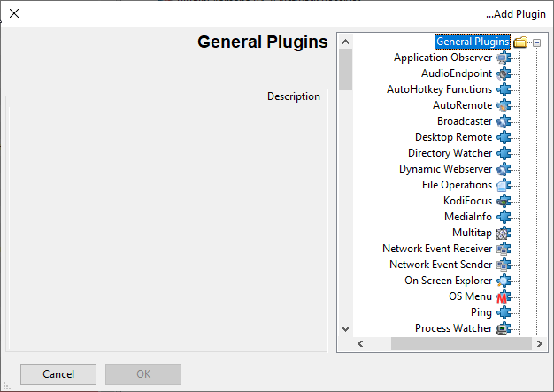Select the AutoRemote entry
The height and width of the screenshot is (392, 554).
463,105
